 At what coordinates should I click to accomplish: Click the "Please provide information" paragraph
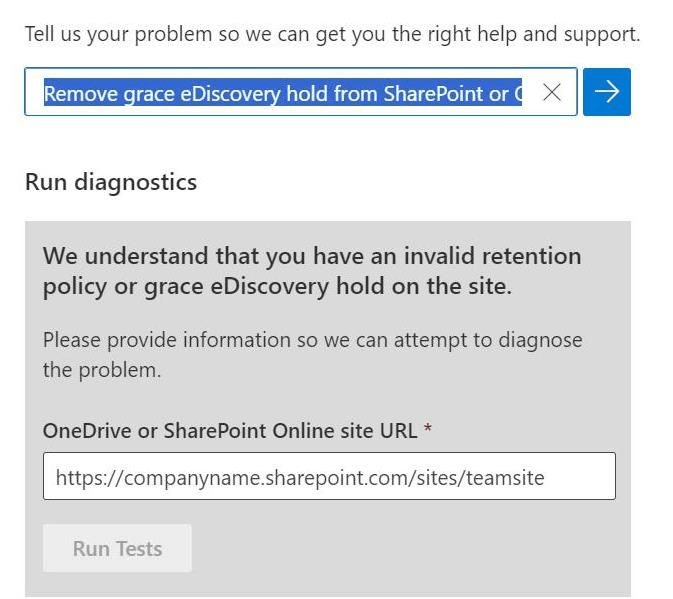(312, 355)
